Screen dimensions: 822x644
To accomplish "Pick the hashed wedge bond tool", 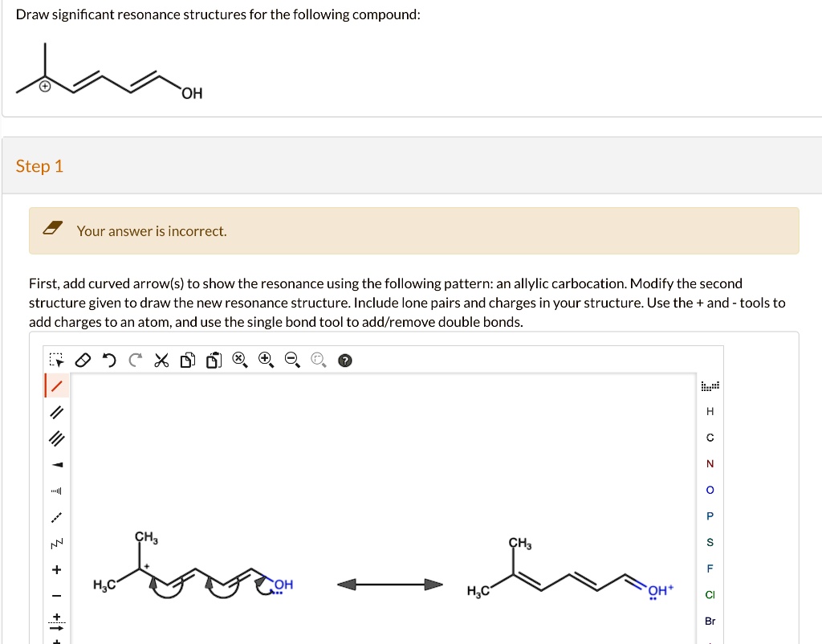I will pyautogui.click(x=56, y=491).
